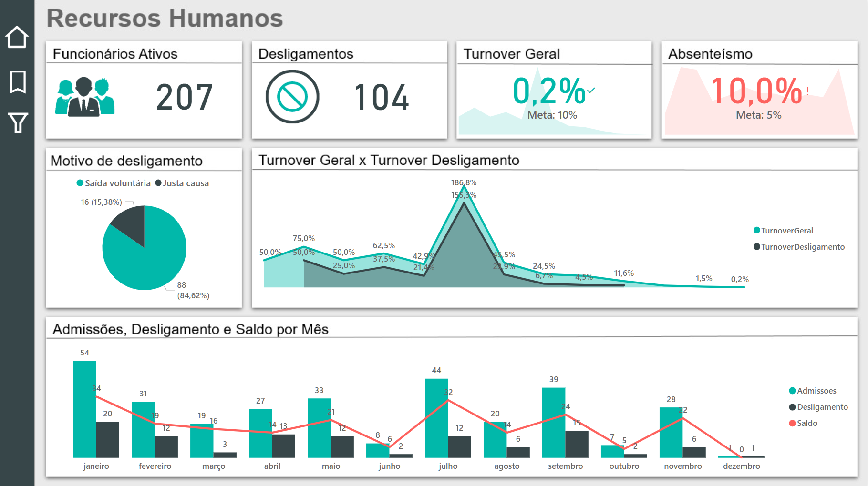The height and width of the screenshot is (486, 868).
Task: Click Admissoes legend entry
Action: pos(813,391)
